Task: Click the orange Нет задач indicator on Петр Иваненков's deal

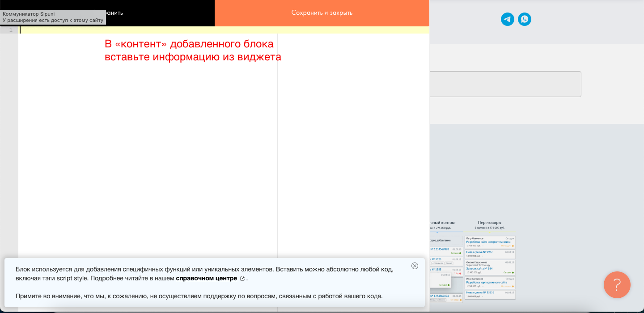Action: 513,246
